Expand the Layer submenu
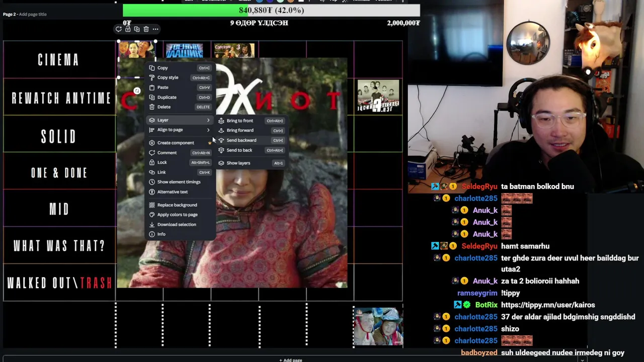Screen dimensions: 644x362 click(x=181, y=120)
